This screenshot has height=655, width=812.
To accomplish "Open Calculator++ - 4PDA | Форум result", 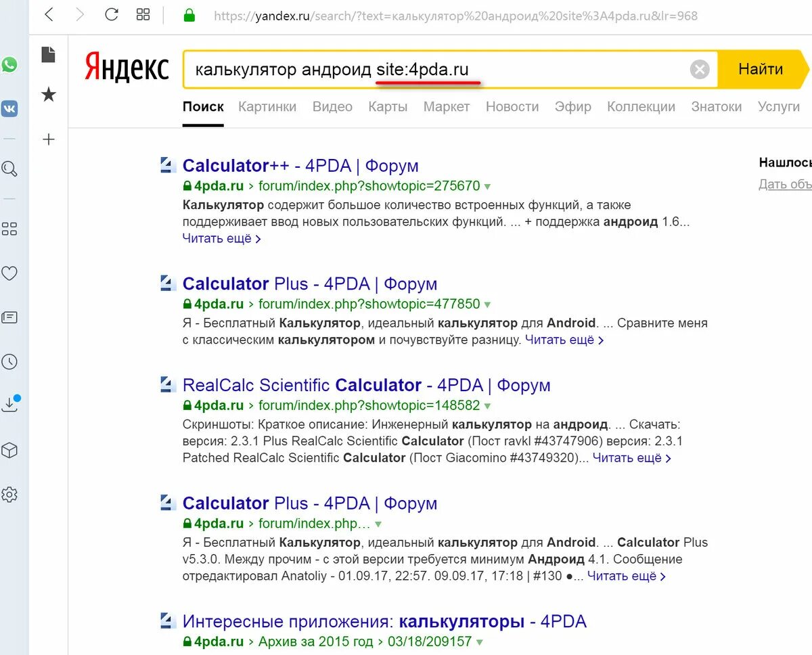I will (300, 165).
